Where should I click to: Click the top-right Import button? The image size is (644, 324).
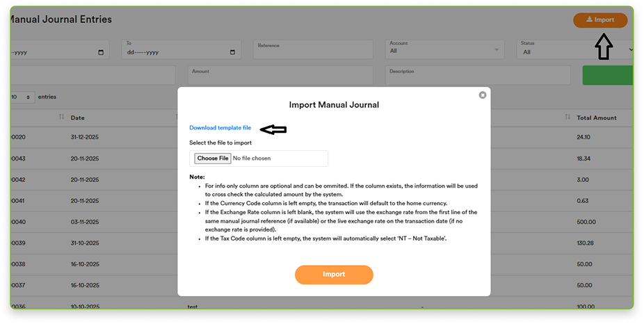click(x=600, y=20)
